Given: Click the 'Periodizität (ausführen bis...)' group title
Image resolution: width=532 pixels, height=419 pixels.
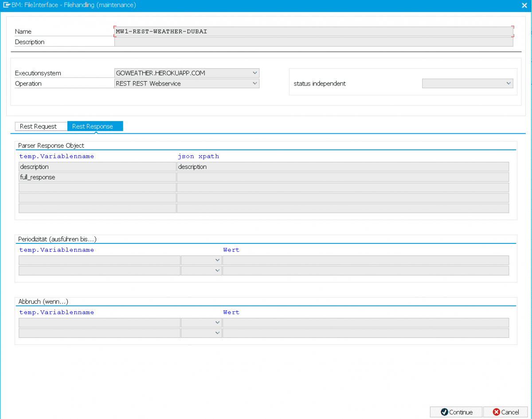Looking at the screenshot, I should click(x=58, y=239).
